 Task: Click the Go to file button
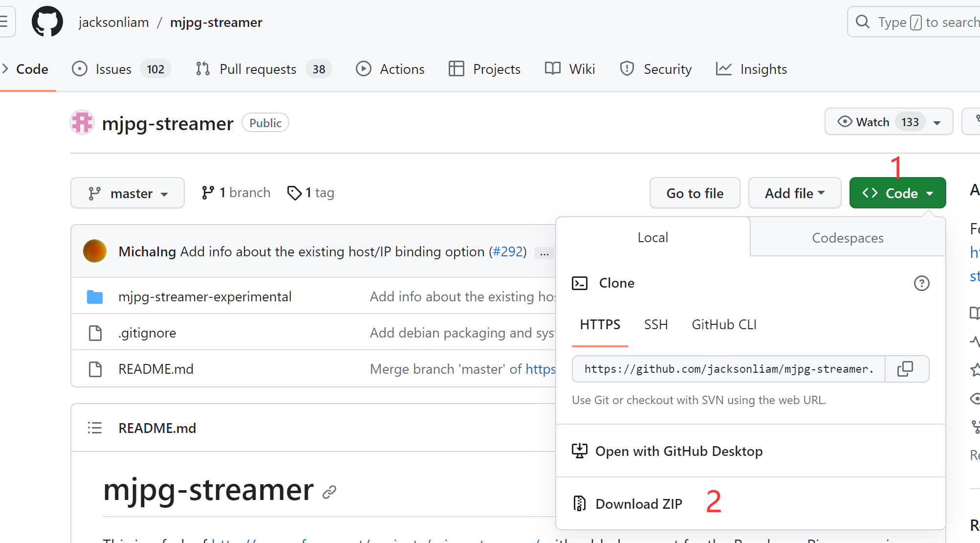[x=695, y=193]
